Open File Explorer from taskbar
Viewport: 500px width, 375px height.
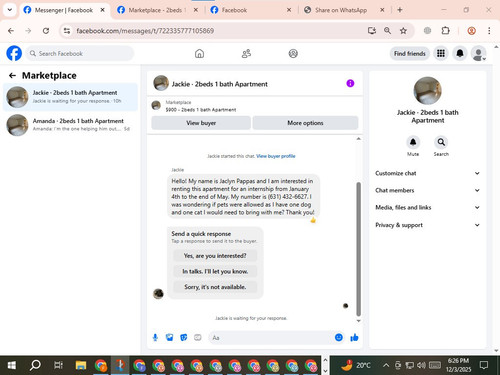click(x=81, y=365)
